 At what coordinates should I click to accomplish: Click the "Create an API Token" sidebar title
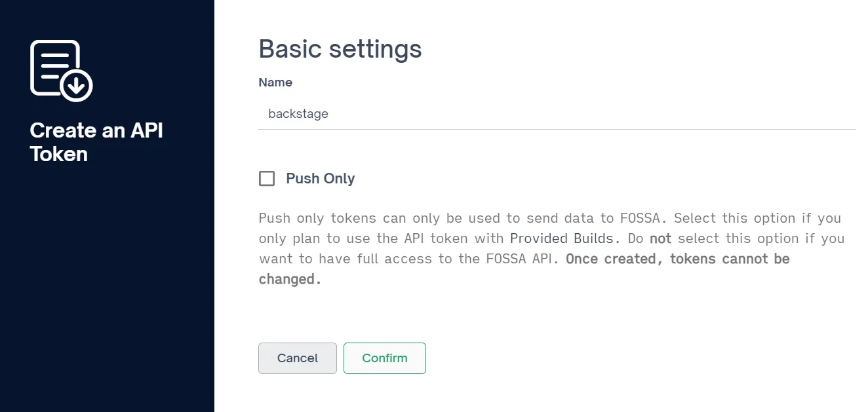pos(96,142)
